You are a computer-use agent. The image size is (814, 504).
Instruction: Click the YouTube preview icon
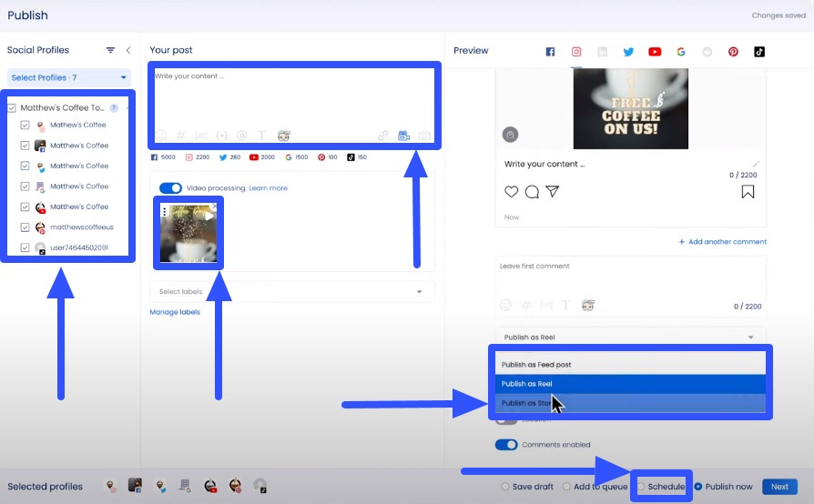654,52
